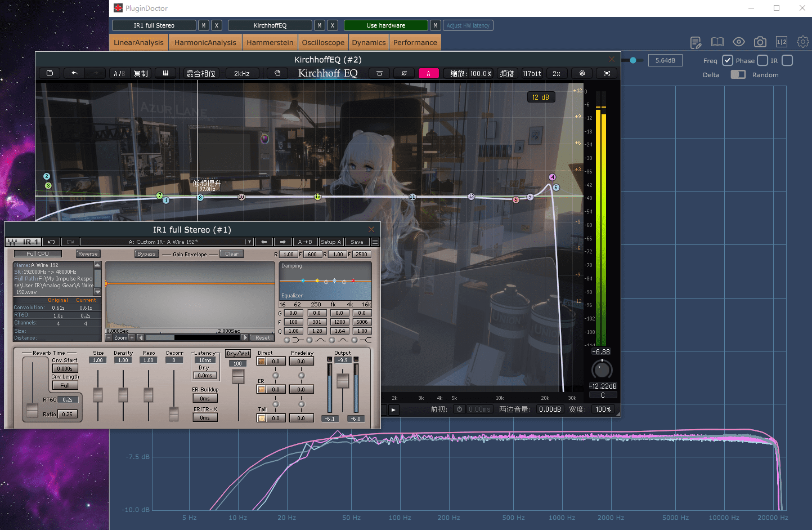Toggle mute M for KirchhoffEQ slot
The width and height of the screenshot is (812, 530).
pyautogui.click(x=320, y=25)
